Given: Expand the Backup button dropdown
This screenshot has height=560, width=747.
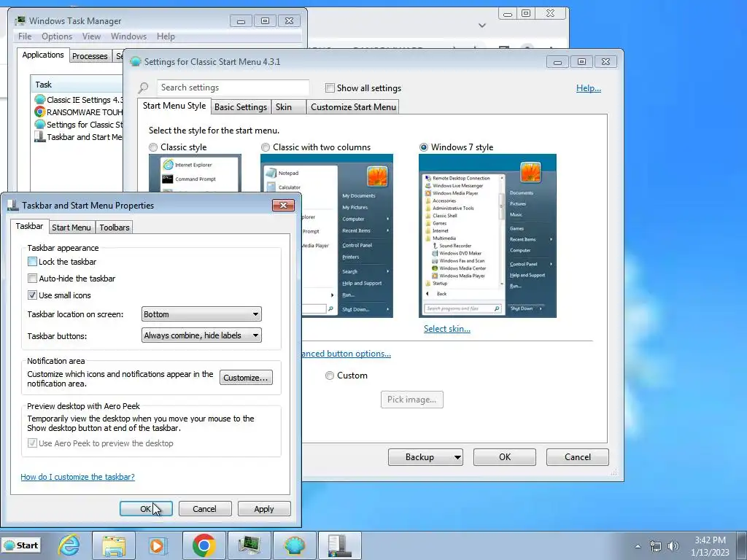Looking at the screenshot, I should point(457,457).
